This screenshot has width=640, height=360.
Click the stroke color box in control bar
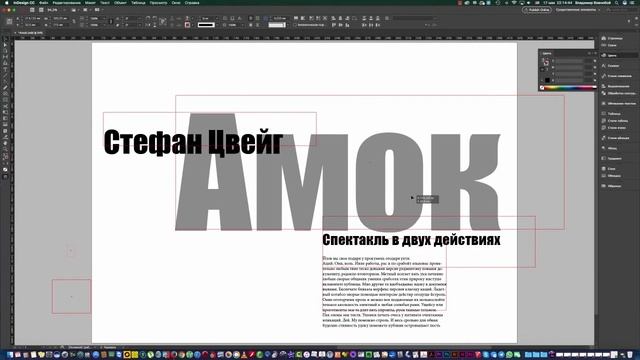pyautogui.click(x=187, y=25)
